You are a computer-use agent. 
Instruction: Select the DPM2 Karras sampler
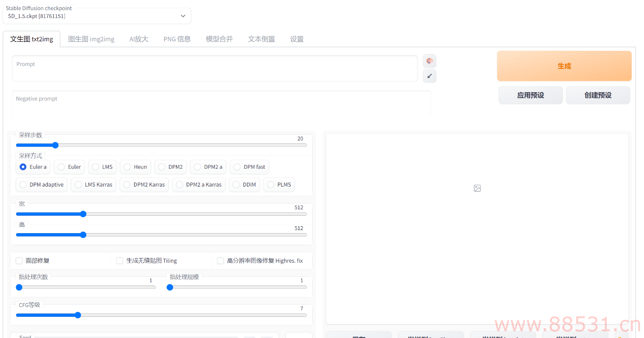tap(144, 185)
